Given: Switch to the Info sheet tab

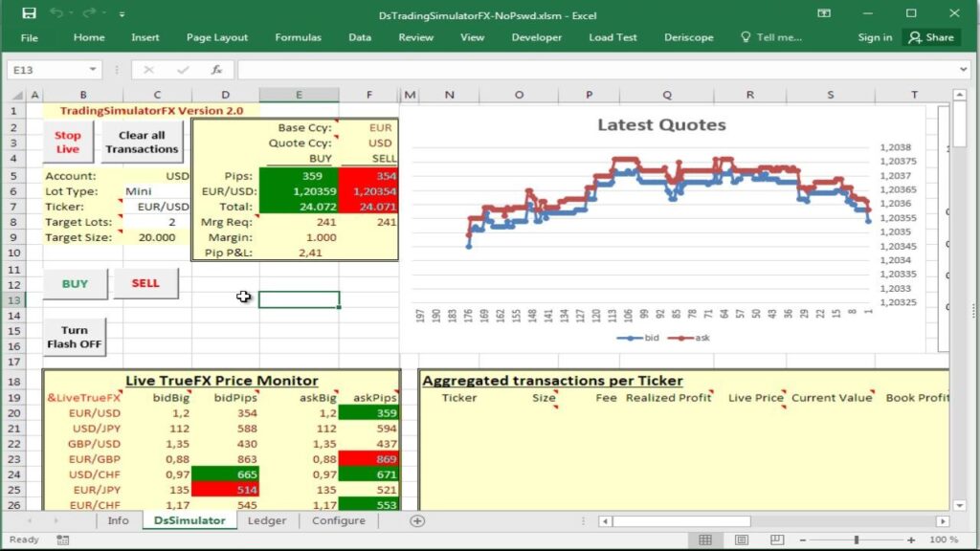Looking at the screenshot, I should click(x=118, y=520).
